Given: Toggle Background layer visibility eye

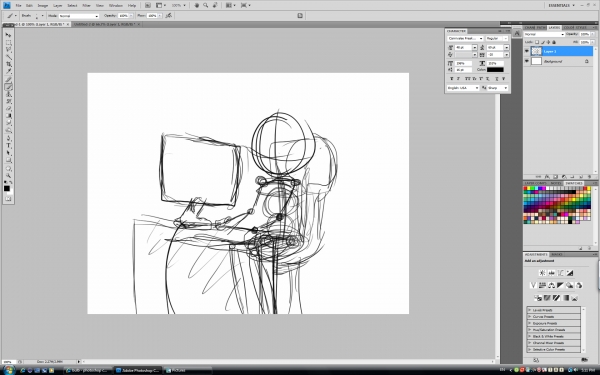Looking at the screenshot, I should (x=527, y=61).
